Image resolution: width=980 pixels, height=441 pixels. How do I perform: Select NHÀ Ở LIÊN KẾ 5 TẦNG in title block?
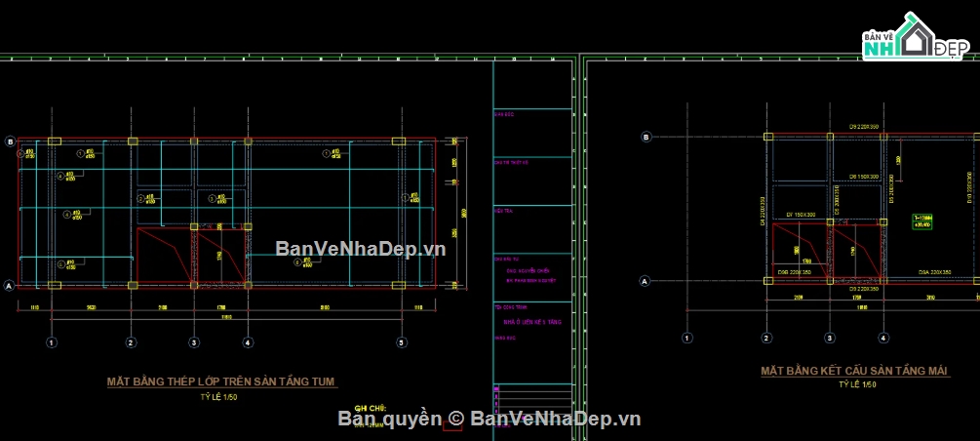tap(532, 322)
